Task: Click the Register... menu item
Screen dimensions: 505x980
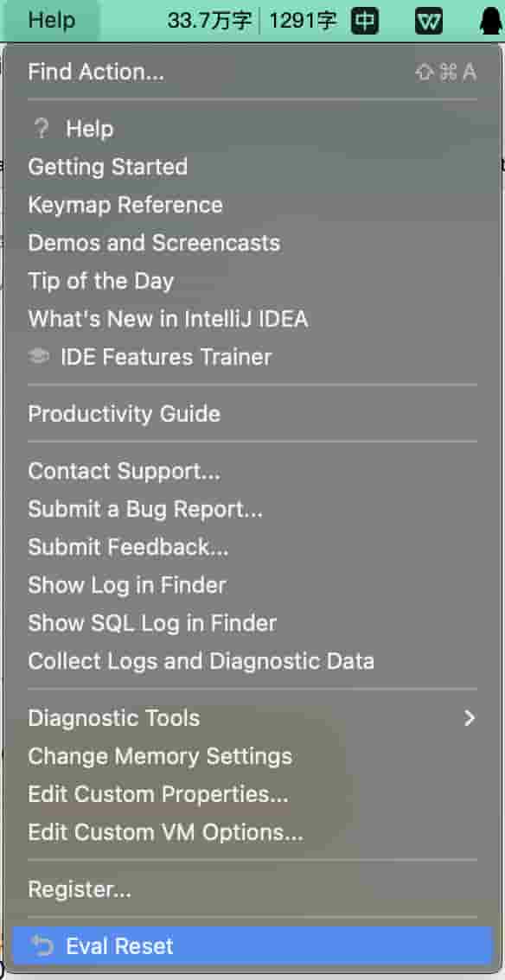Action: click(x=252, y=888)
